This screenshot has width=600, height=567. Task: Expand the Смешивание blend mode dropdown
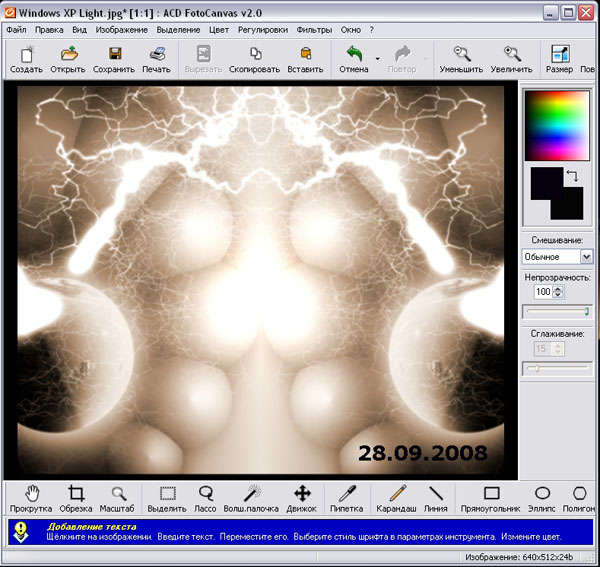coord(586,257)
